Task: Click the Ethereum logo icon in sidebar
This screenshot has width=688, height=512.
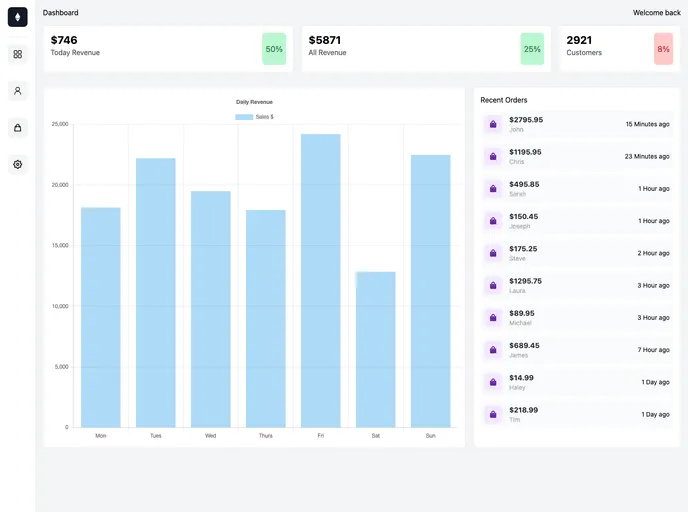Action: (x=17, y=17)
